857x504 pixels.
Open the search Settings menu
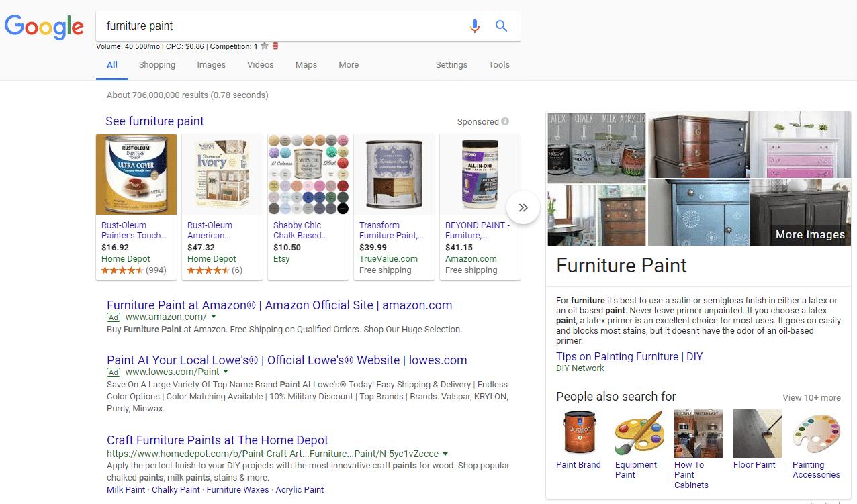tap(451, 64)
